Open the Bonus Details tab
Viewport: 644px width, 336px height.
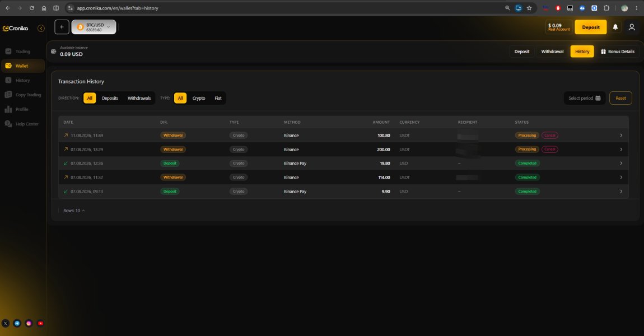click(x=618, y=52)
